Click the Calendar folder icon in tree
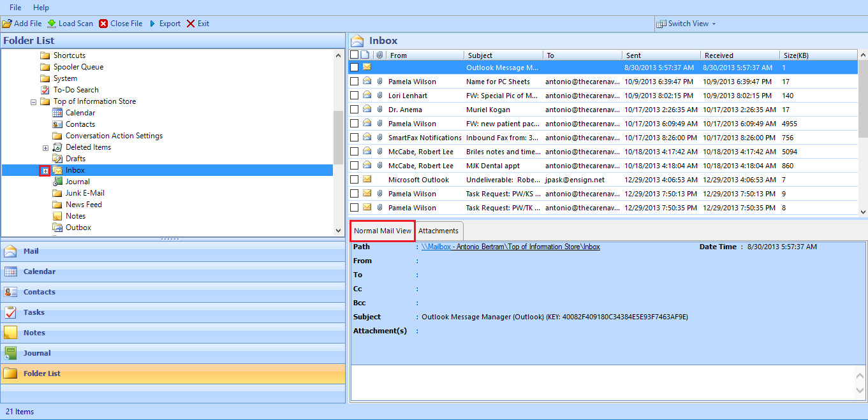This screenshot has width=868, height=420. [57, 113]
